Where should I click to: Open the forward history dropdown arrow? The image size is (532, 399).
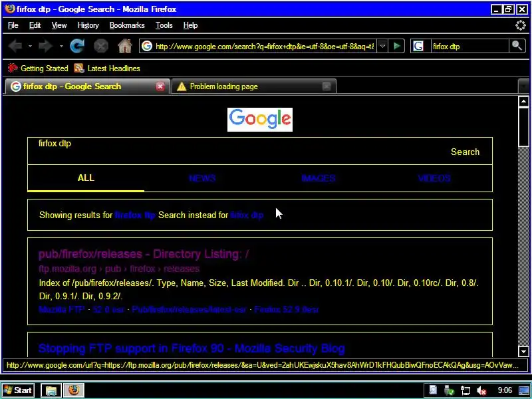click(x=61, y=46)
